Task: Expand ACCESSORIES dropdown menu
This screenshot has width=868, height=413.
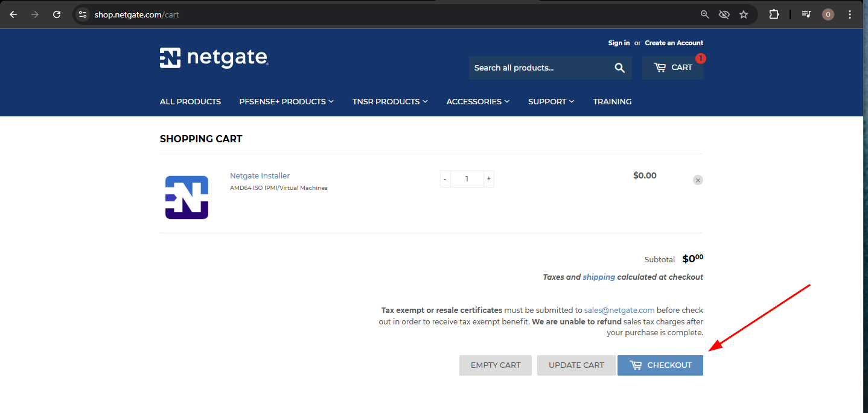Action: (478, 101)
